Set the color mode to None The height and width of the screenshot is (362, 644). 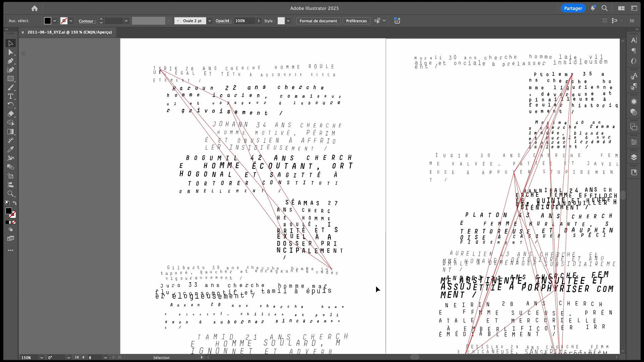pos(14,222)
